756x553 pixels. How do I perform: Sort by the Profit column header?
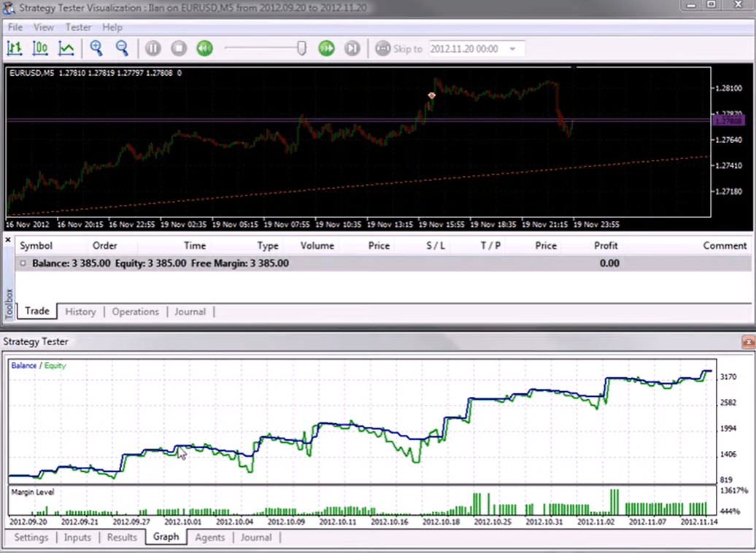pyautogui.click(x=606, y=245)
